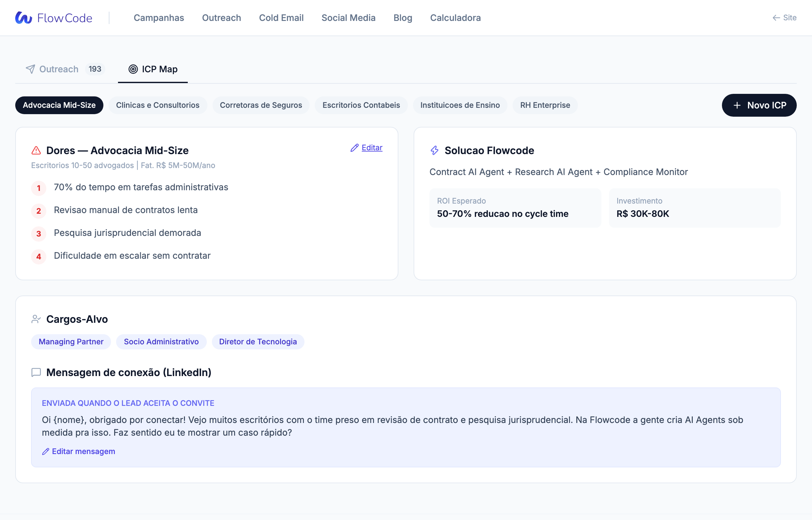Click the 'Cargos-Alvo' heading
Image resolution: width=812 pixels, height=520 pixels.
(77, 319)
